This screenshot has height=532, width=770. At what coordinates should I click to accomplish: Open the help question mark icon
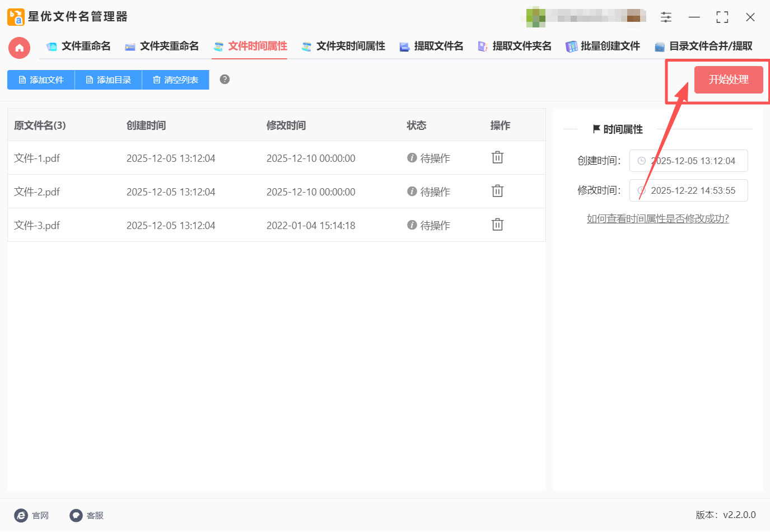(225, 80)
